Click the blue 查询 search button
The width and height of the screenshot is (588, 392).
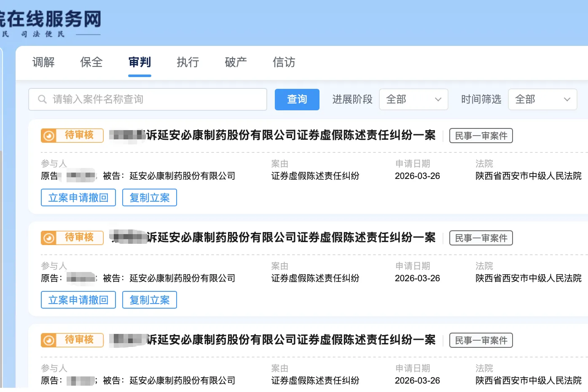(297, 99)
